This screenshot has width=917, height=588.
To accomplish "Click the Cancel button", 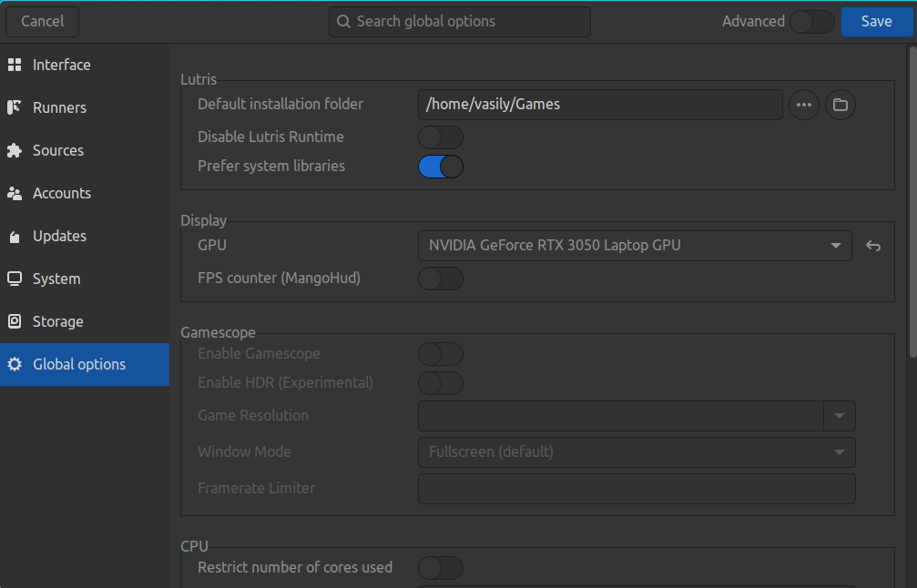I will tap(42, 22).
